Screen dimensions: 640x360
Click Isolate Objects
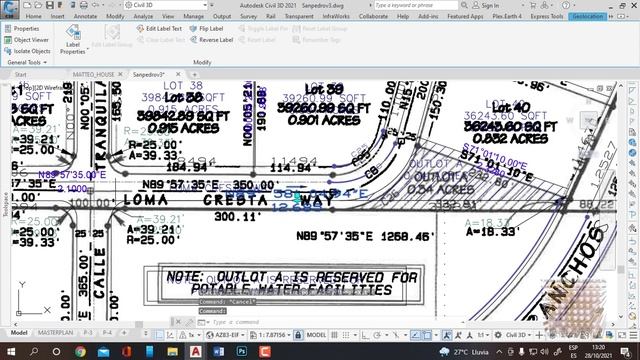click(x=27, y=51)
